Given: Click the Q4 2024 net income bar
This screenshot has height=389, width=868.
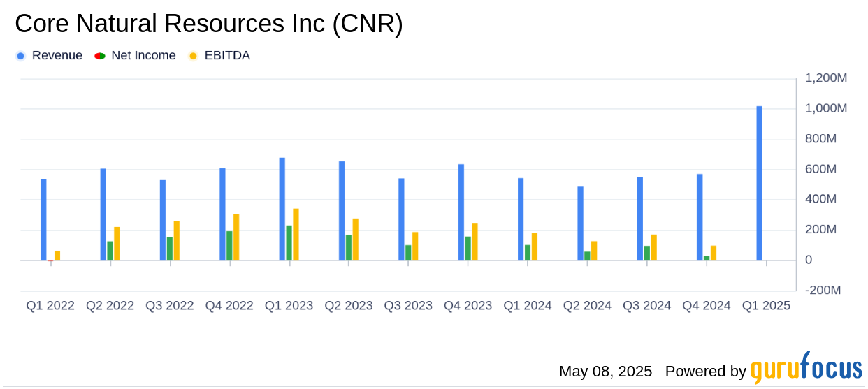Looking at the screenshot, I should coord(707,258).
